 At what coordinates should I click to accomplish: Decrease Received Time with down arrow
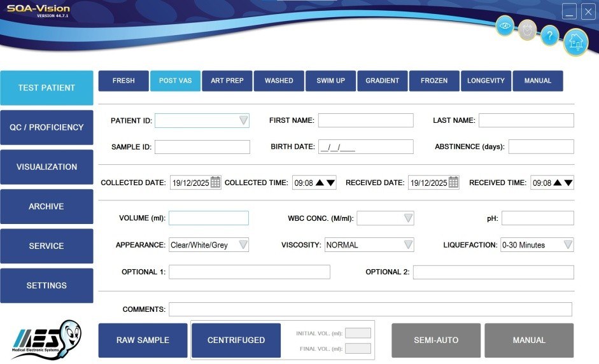(568, 183)
